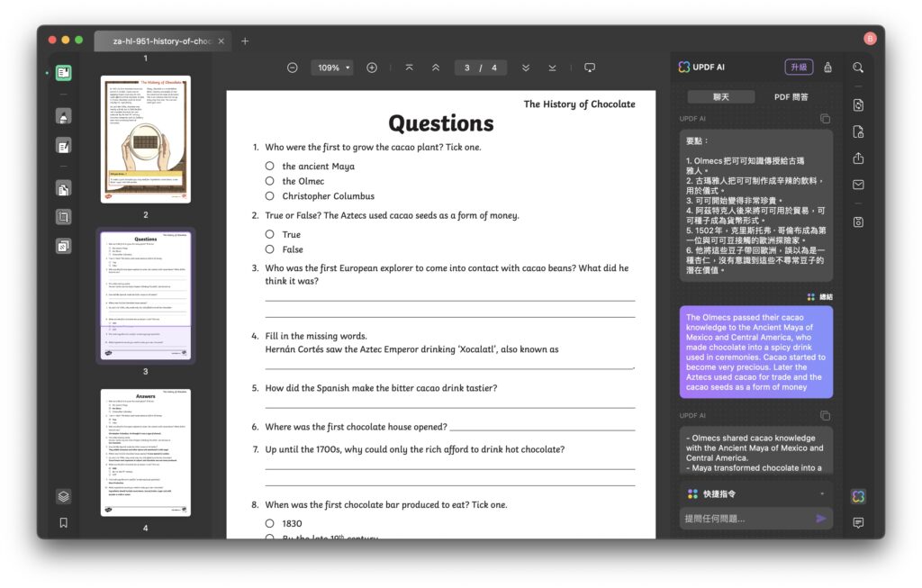Start slideshow presentation mode icon
922x588 pixels.
pos(590,68)
